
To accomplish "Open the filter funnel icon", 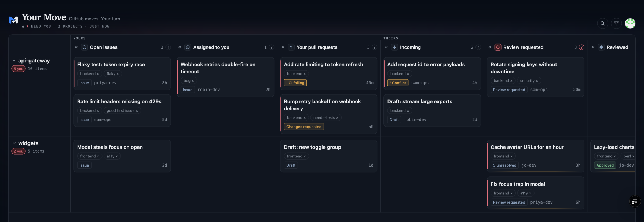I will point(616,24).
